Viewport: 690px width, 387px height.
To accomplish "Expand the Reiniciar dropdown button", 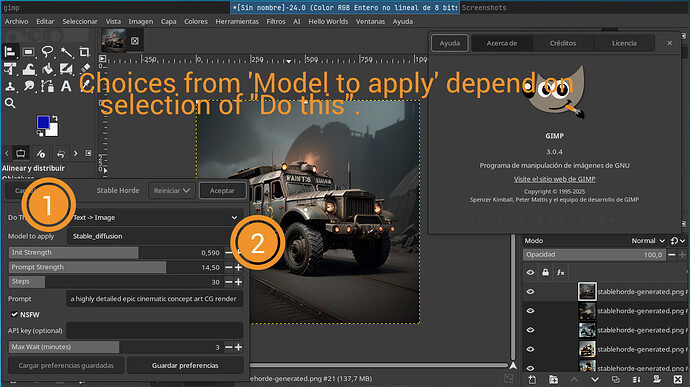I will coord(172,191).
